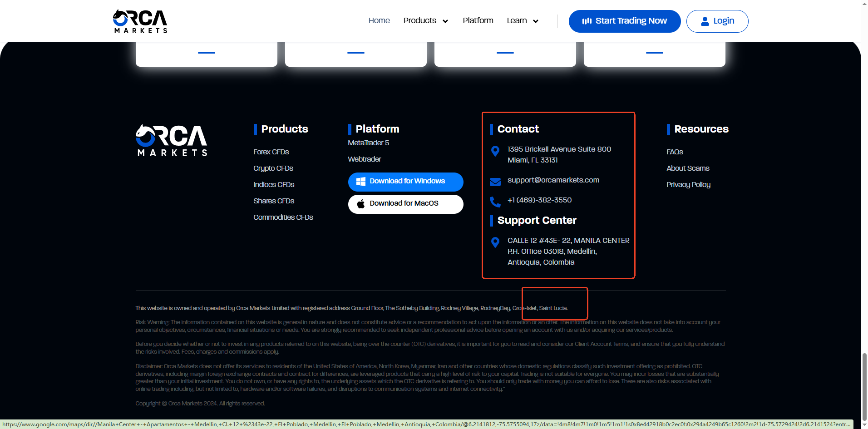
Task: Open Indices CFDs footer link
Action: [274, 185]
